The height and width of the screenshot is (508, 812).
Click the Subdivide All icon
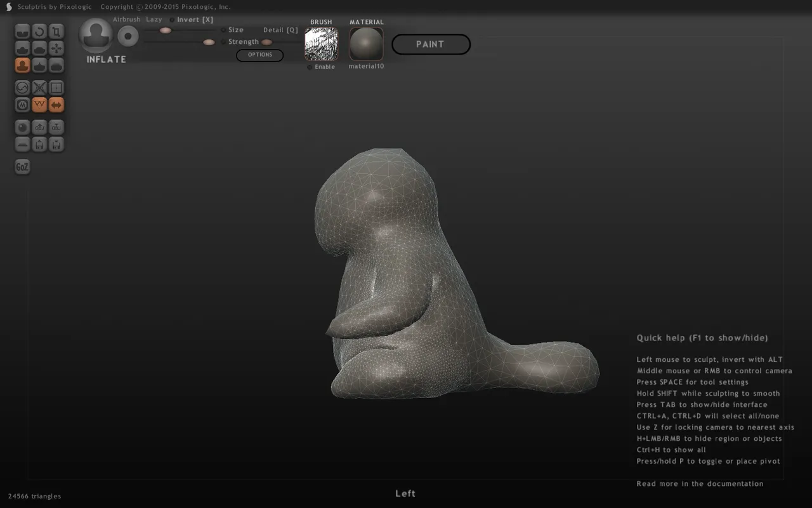[x=56, y=88]
